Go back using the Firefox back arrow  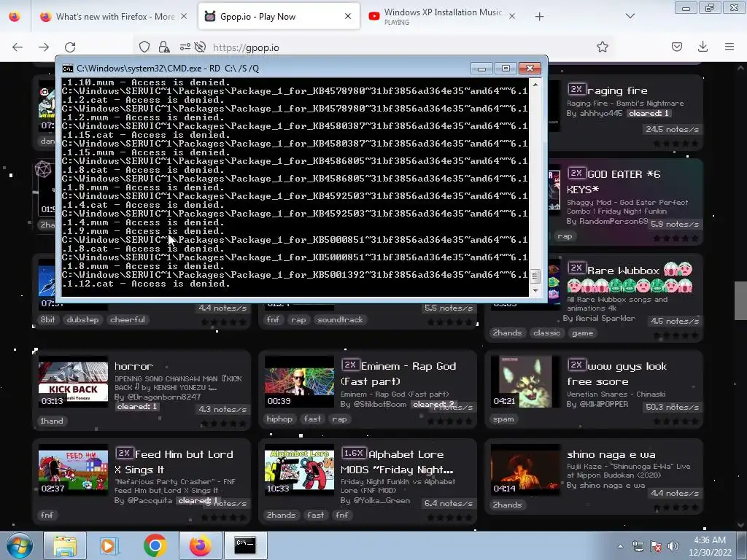pyautogui.click(x=18, y=47)
